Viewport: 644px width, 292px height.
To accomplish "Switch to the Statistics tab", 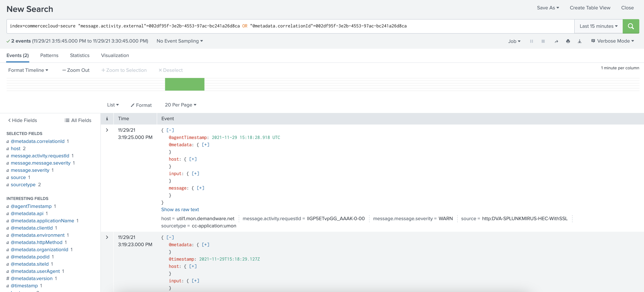I will click(x=79, y=55).
